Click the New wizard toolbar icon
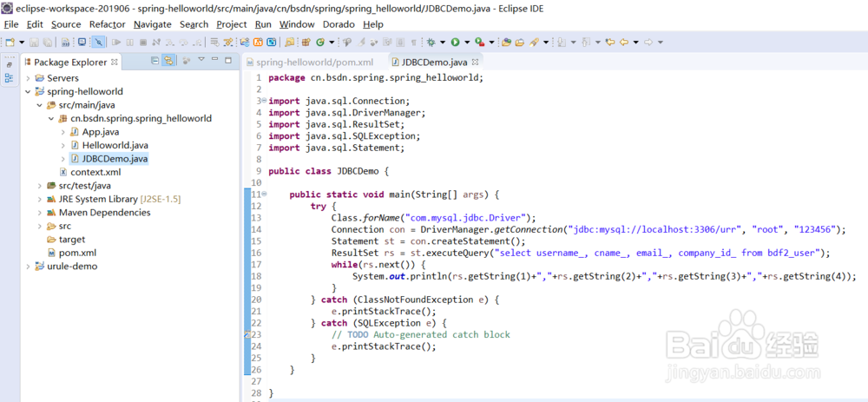Viewport: 868px width, 402px height. tap(10, 42)
